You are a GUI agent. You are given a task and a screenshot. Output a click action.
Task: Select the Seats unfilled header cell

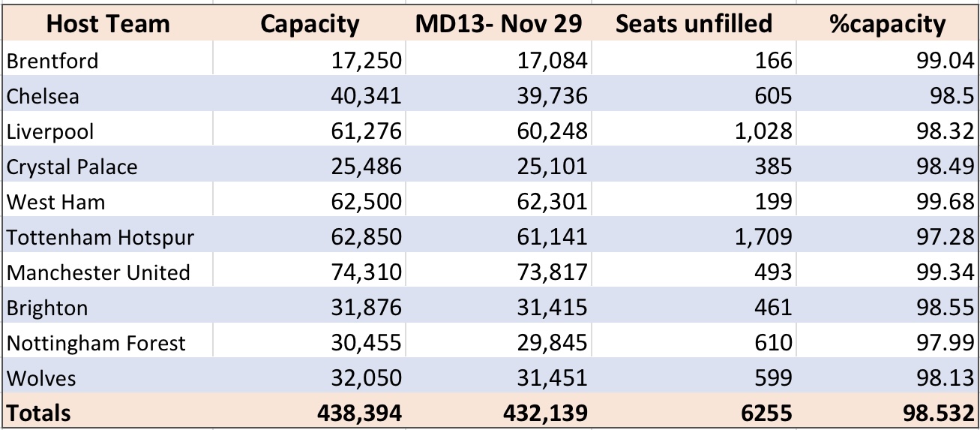pos(694,23)
